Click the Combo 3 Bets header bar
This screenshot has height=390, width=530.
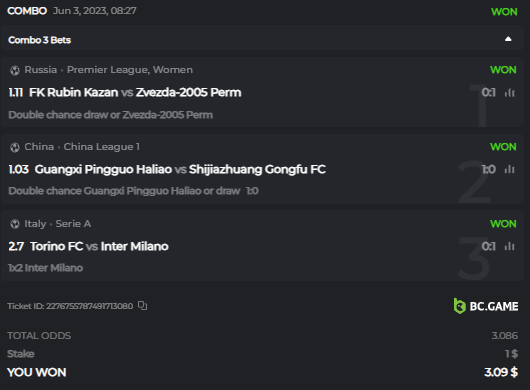(262, 40)
